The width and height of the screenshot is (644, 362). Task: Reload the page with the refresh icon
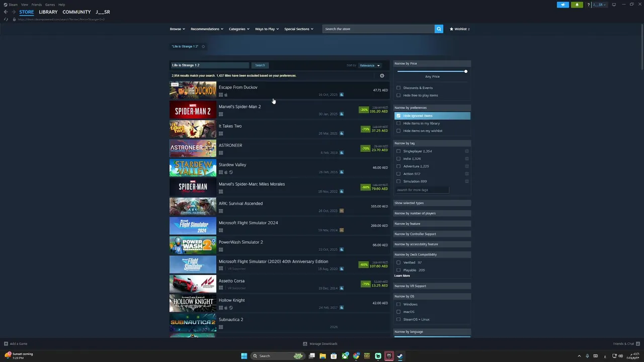coord(6,19)
